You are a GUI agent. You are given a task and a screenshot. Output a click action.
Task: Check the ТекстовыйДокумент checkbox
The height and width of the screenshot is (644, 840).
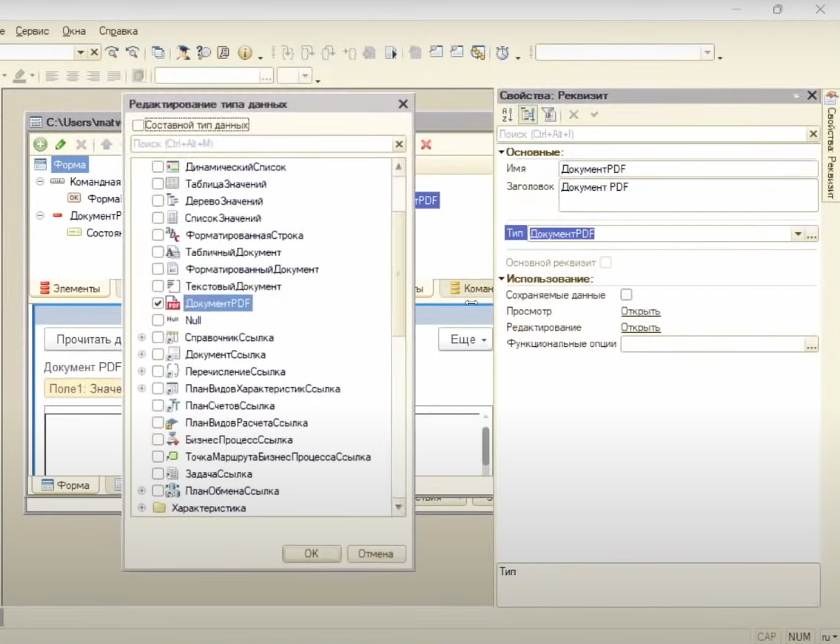click(158, 286)
